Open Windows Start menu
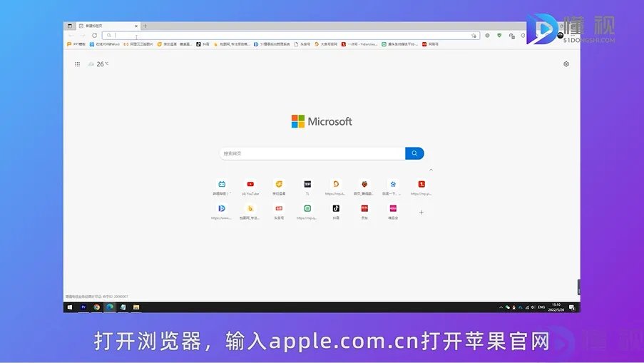 (70, 307)
